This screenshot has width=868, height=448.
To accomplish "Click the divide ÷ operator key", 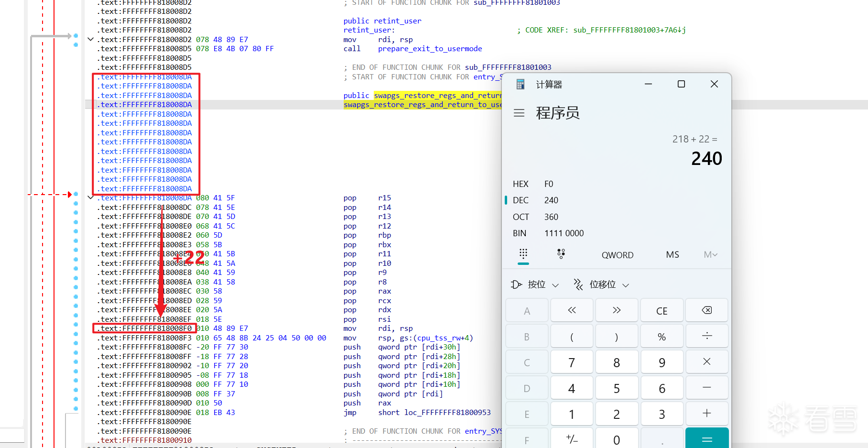I will [707, 336].
